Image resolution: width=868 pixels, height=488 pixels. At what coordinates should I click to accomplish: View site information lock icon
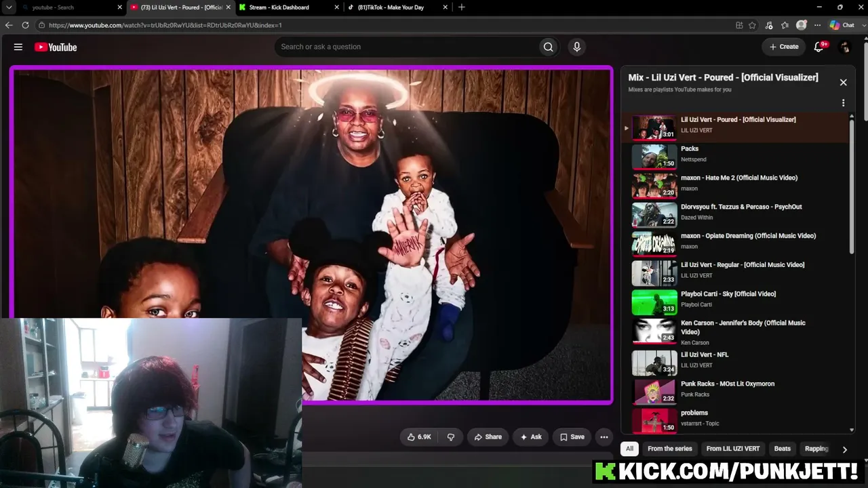[41, 25]
